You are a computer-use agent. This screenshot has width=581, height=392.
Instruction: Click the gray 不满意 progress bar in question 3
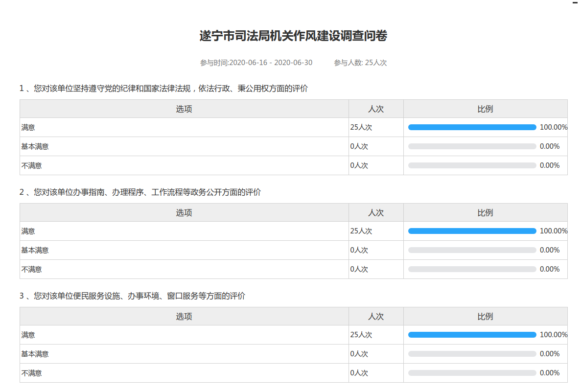click(x=472, y=373)
